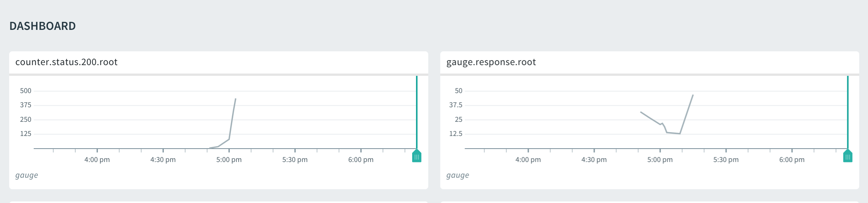Viewport: 868px width, 203px height.
Task: Click 5:00 pm tick label in counter.status.200.root chart
Action: coord(229,160)
